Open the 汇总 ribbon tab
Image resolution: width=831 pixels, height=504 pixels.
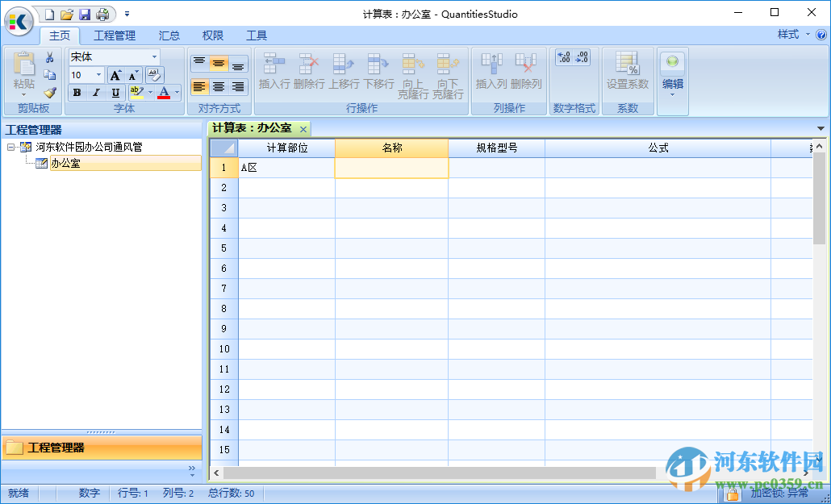pos(169,35)
